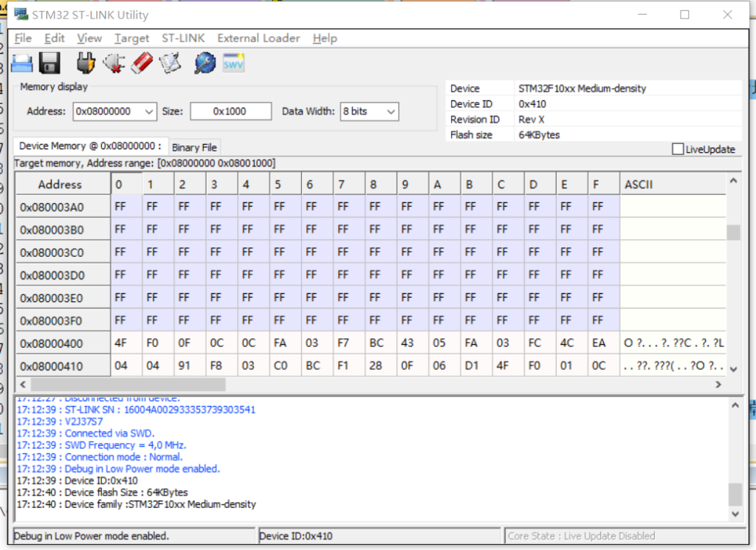Open the Edit menu
Viewport: 756px width, 550px height.
click(55, 38)
